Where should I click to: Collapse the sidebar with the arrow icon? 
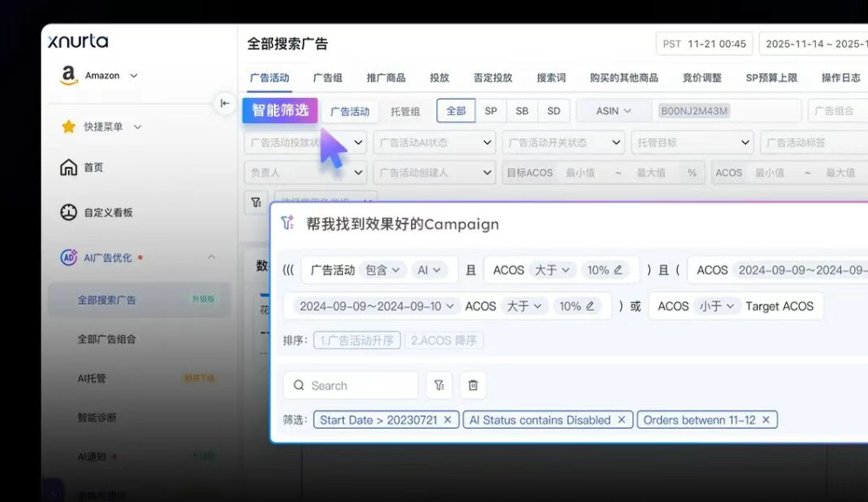point(225,103)
